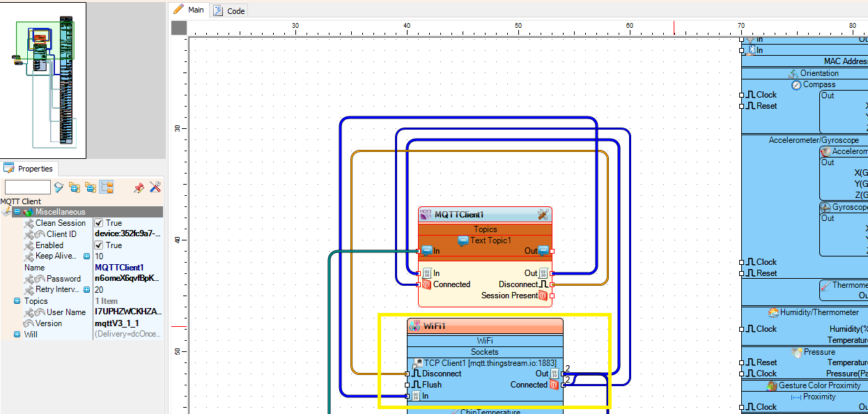Click the Orientation icon in right component
The image size is (868, 414).
click(793, 73)
